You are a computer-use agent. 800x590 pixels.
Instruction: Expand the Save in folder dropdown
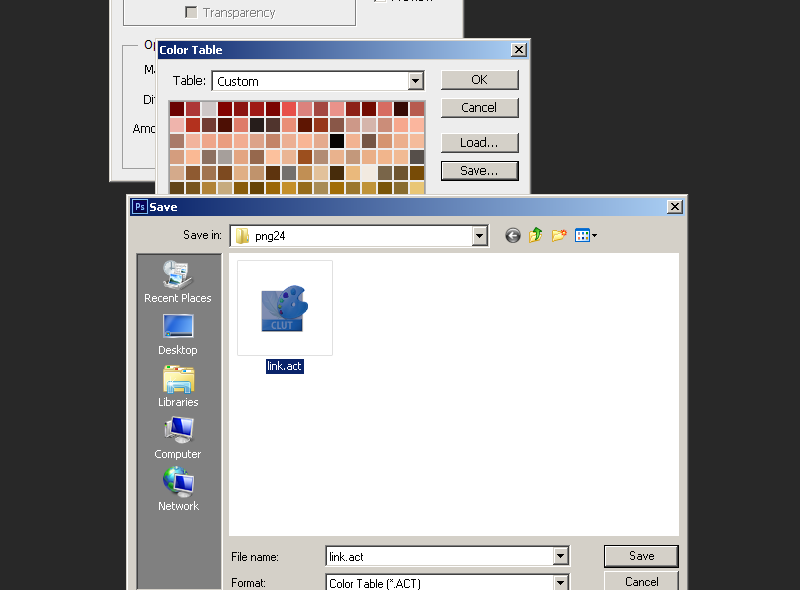(x=480, y=236)
